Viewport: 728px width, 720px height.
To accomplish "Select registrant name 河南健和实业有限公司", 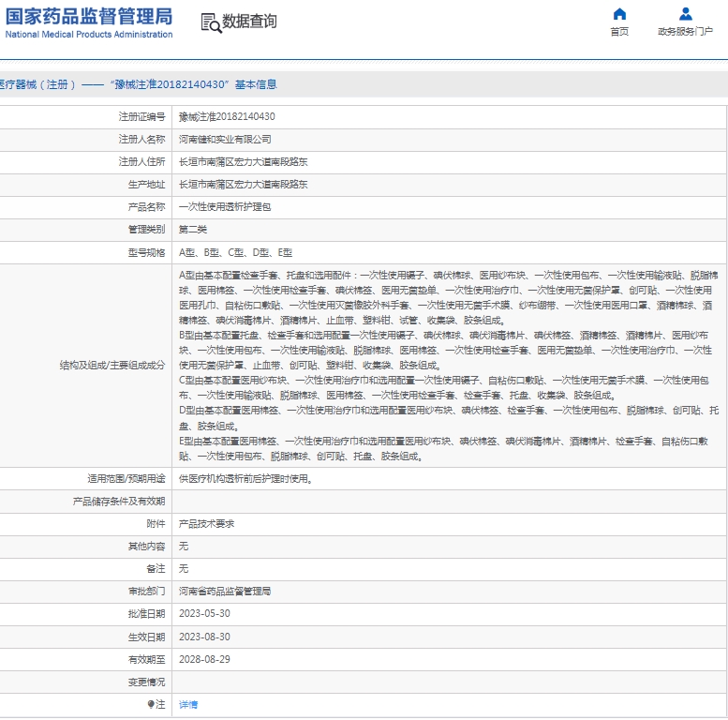I will (x=225, y=140).
